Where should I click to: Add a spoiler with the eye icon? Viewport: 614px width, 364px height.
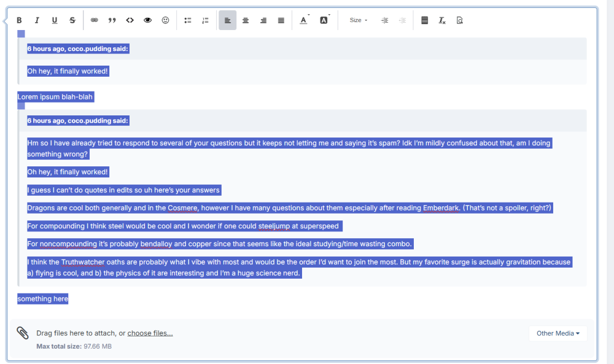tap(147, 20)
